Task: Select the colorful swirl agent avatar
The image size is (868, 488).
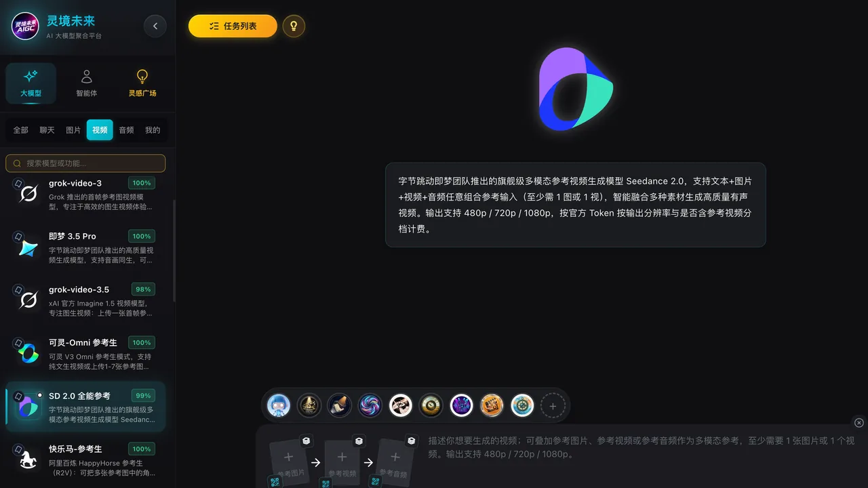Action: point(370,405)
